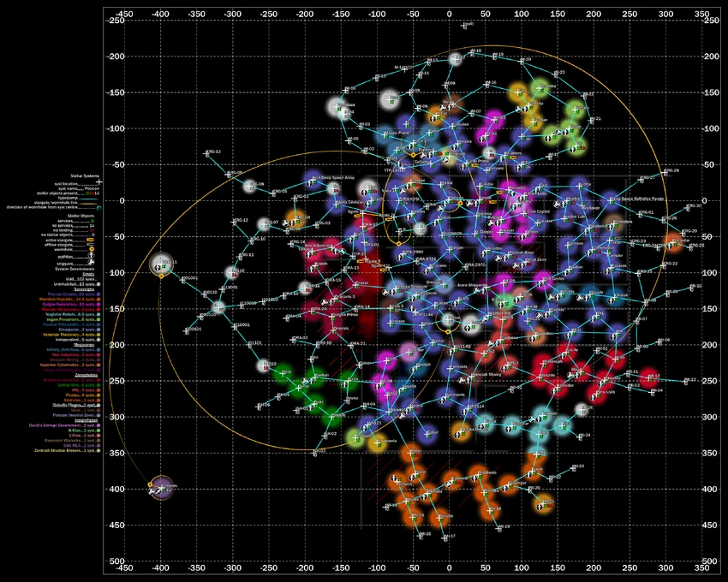The width and height of the screenshot is (728, 582).
Task: Toggle the Independent systems dot
Action: pos(97,339)
